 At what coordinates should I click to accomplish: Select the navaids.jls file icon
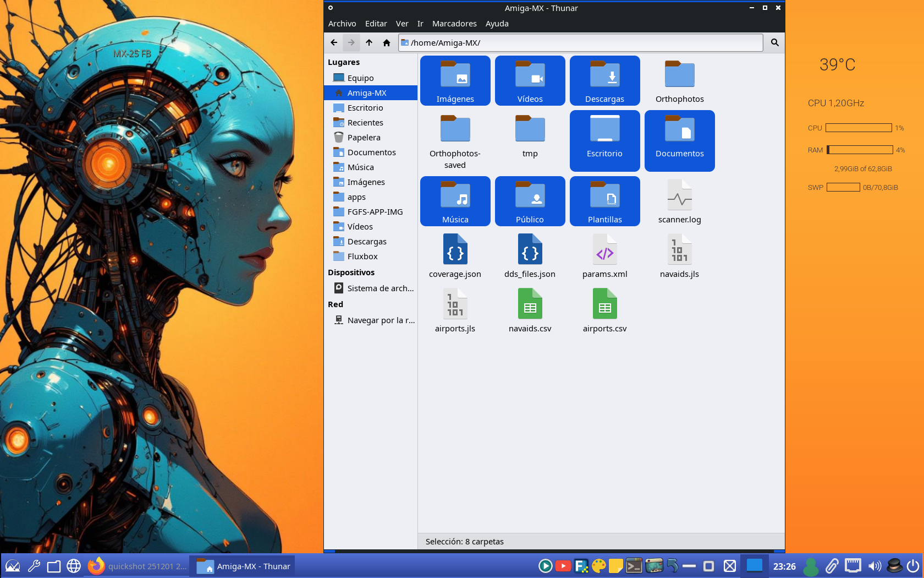tap(680, 249)
